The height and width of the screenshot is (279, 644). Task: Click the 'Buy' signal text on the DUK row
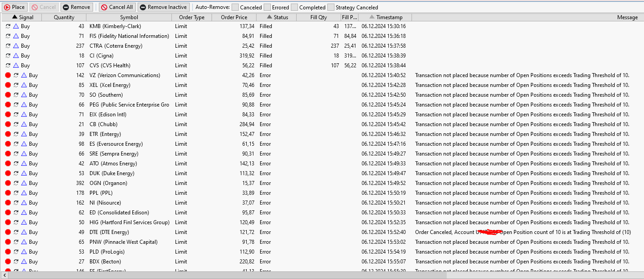pyautogui.click(x=33, y=173)
